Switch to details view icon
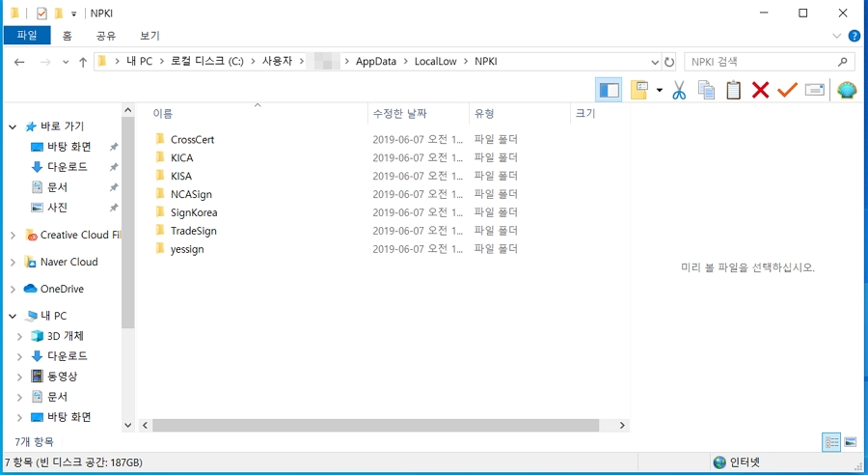The width and height of the screenshot is (868, 475). tap(831, 442)
